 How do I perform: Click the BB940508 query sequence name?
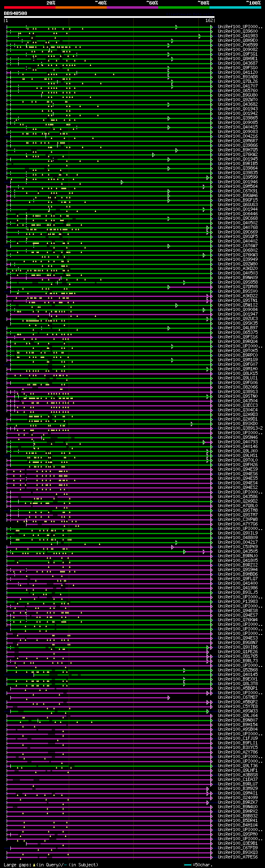pyautogui.click(x=16, y=13)
